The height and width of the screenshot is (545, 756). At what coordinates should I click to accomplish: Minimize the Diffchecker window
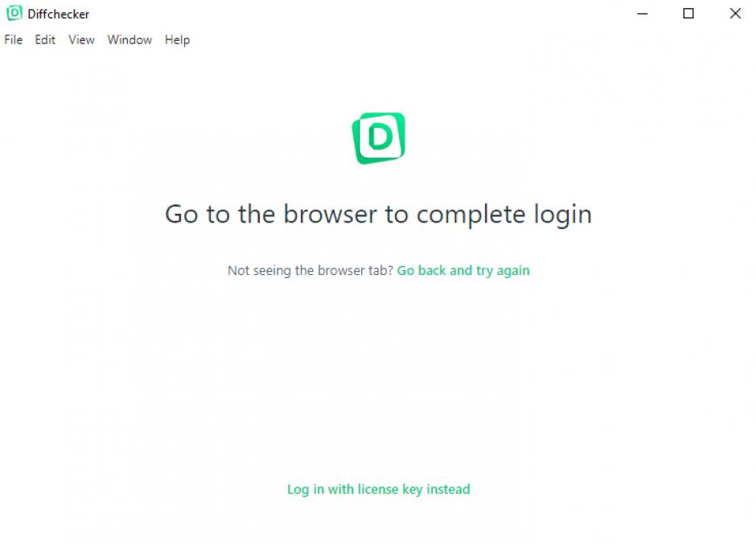click(643, 14)
